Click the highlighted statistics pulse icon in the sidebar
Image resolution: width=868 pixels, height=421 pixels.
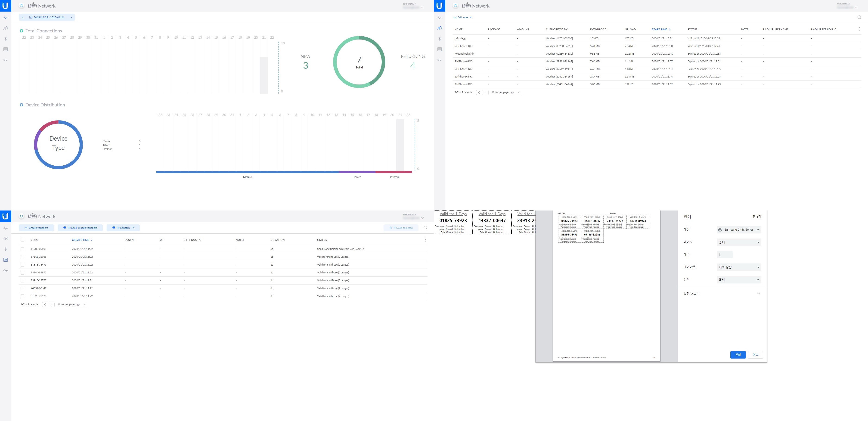click(x=5, y=18)
